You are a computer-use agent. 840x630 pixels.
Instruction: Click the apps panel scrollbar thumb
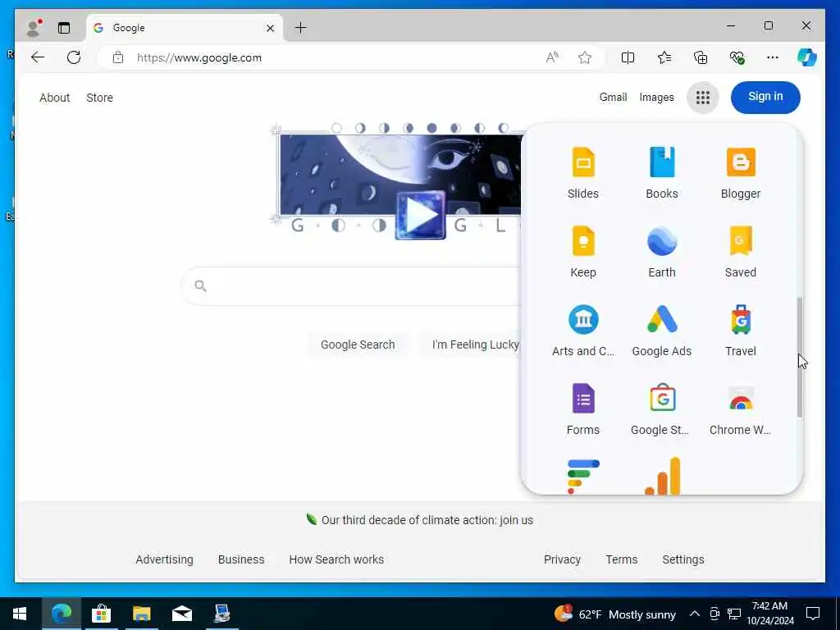799,356
